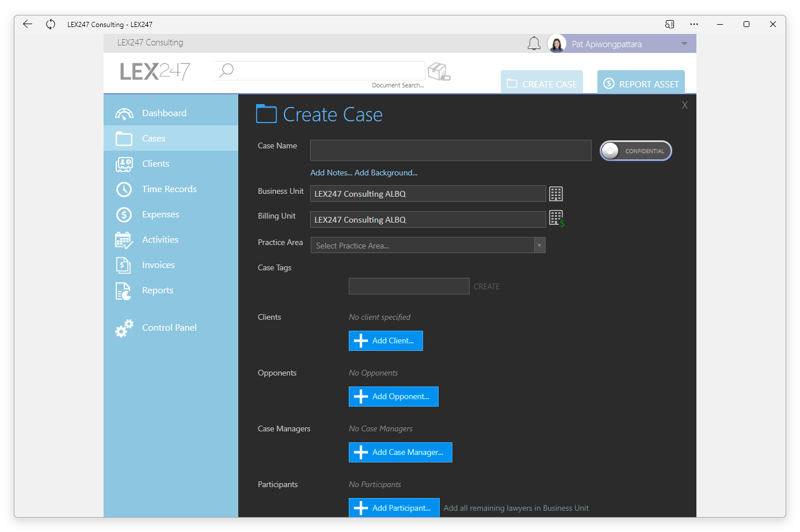
Task: Click the Case Tags input box
Action: click(409, 286)
